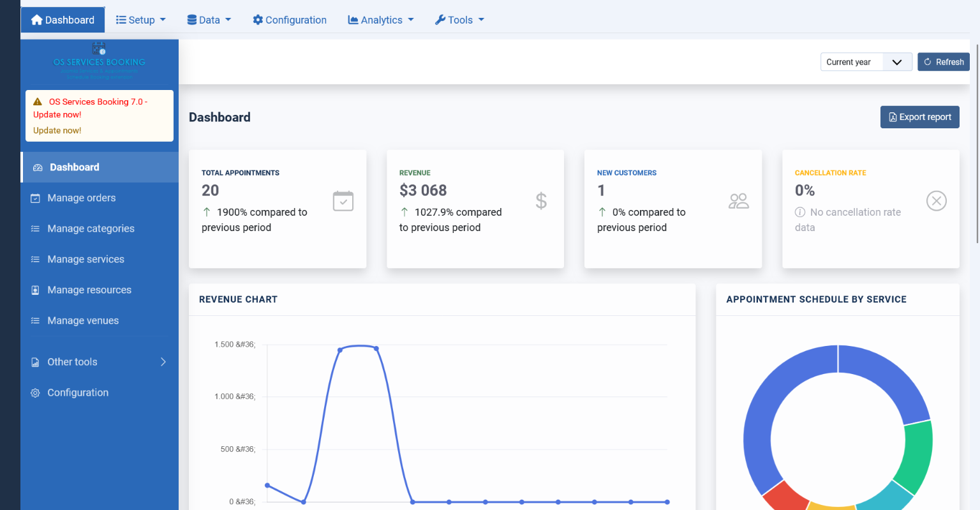Open Manage orders in the sidebar

click(100, 198)
